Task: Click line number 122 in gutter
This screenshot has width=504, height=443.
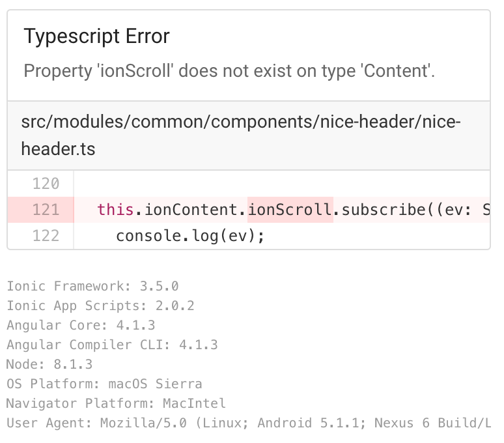Action: pos(46,236)
